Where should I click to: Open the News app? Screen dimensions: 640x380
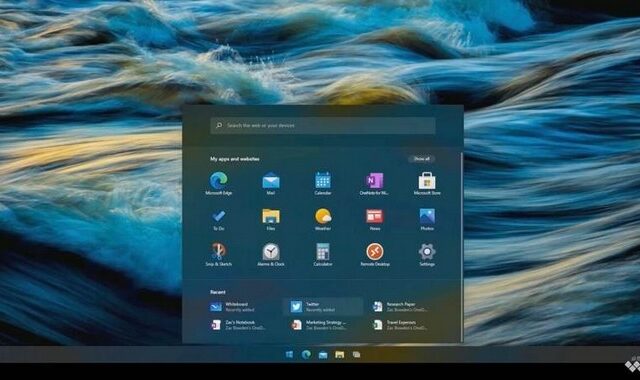[x=374, y=219]
